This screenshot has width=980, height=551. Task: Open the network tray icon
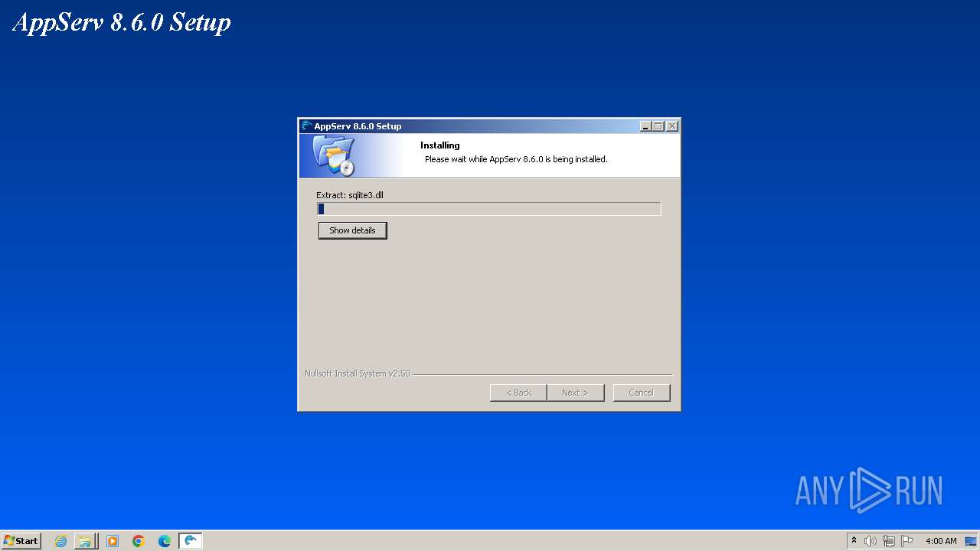(x=889, y=541)
